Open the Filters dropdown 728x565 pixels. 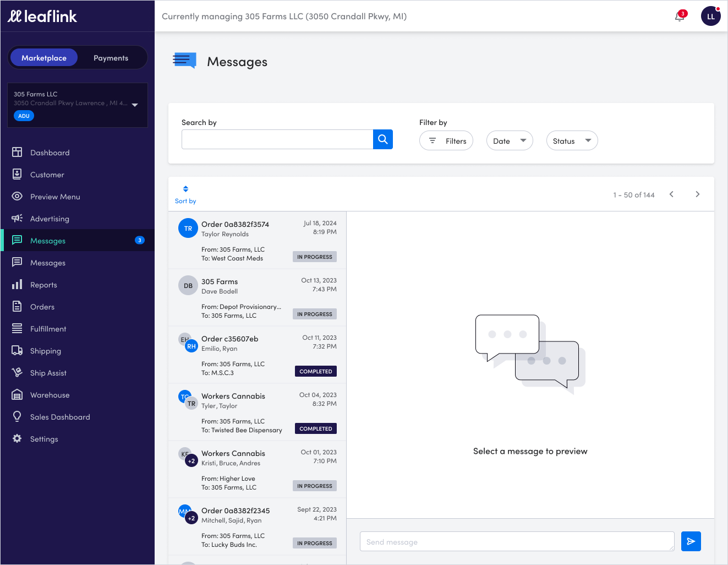tap(446, 141)
